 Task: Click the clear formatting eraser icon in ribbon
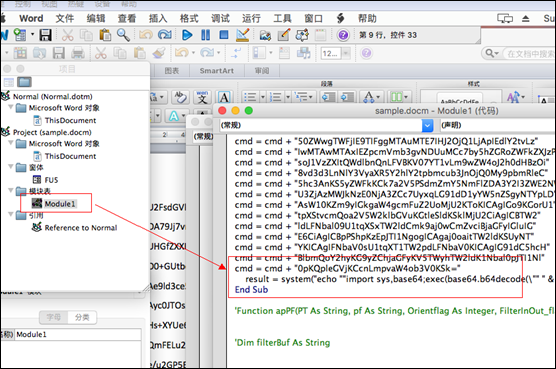pos(180,97)
